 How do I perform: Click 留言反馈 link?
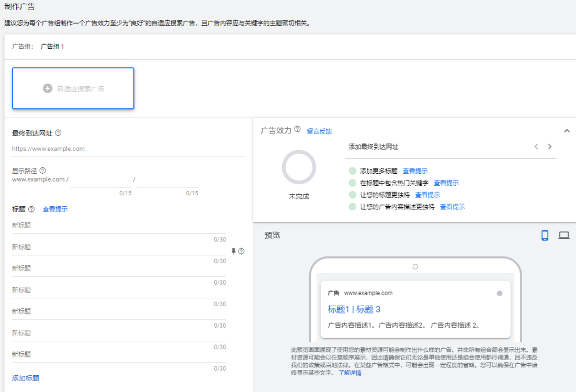click(319, 131)
